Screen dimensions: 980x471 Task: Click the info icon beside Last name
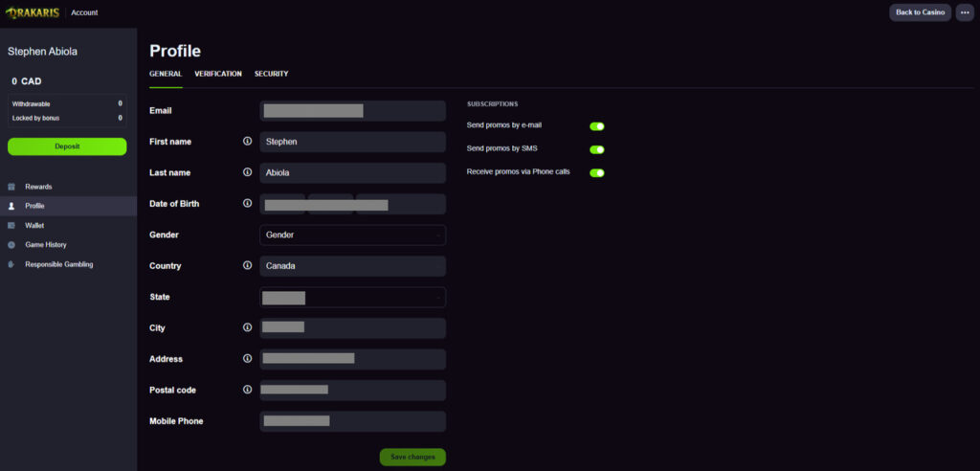tap(248, 172)
